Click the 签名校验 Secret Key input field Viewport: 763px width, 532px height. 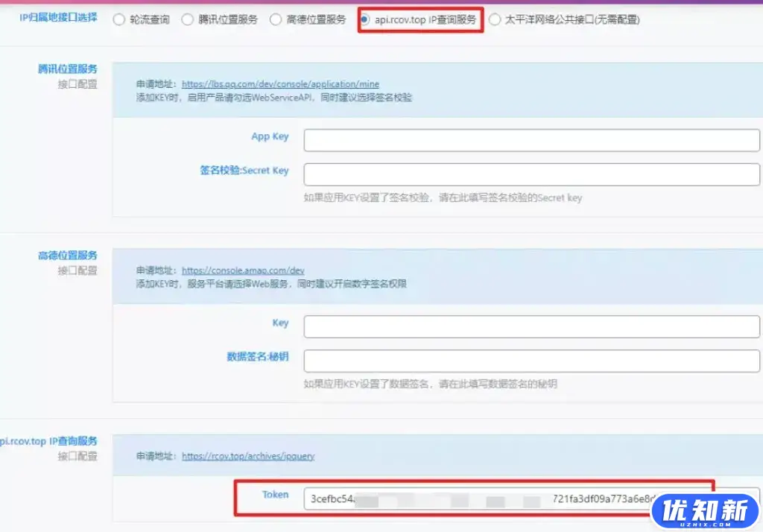coord(530,174)
